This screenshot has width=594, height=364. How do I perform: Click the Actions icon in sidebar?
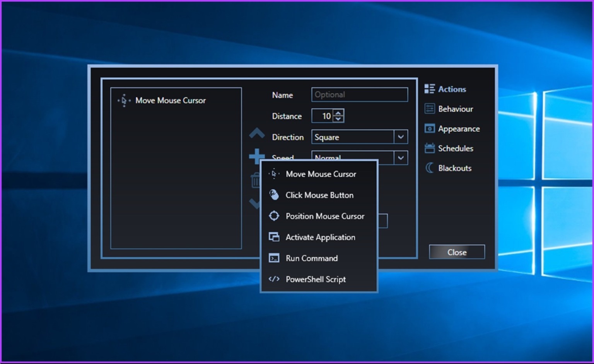coord(429,89)
